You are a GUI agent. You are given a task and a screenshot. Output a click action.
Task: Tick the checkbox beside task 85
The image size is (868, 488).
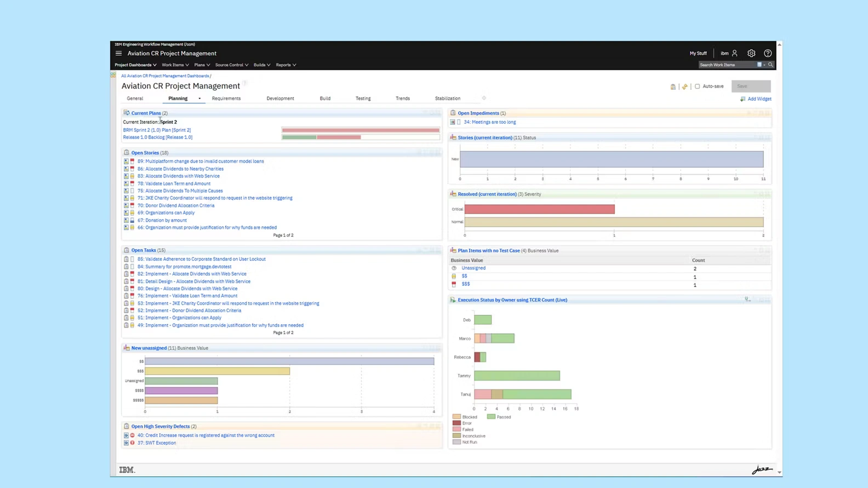pyautogui.click(x=132, y=259)
